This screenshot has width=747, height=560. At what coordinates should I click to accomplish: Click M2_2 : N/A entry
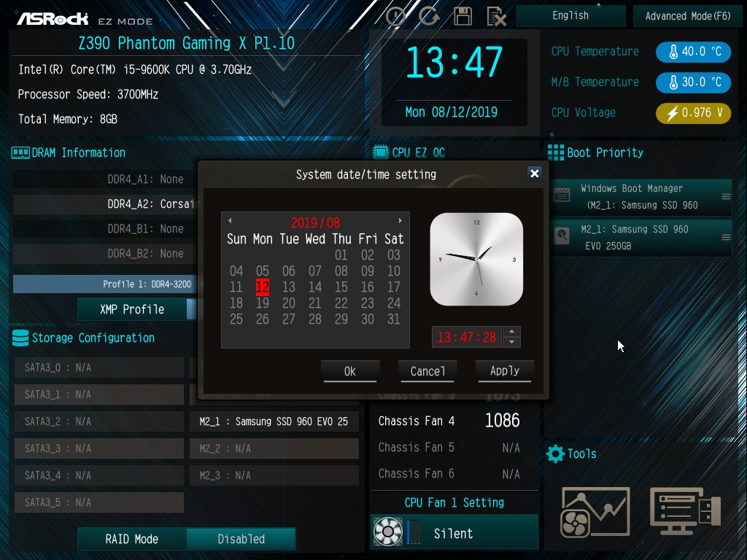point(274,448)
